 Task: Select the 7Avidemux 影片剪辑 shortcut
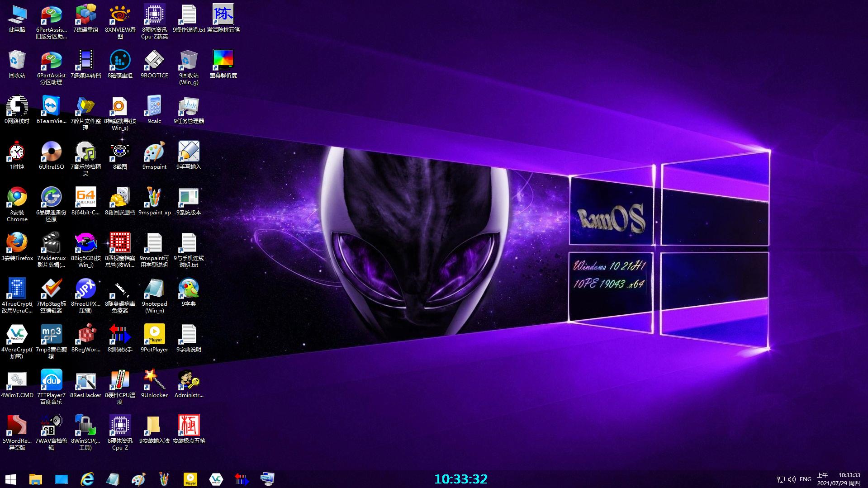(52, 250)
